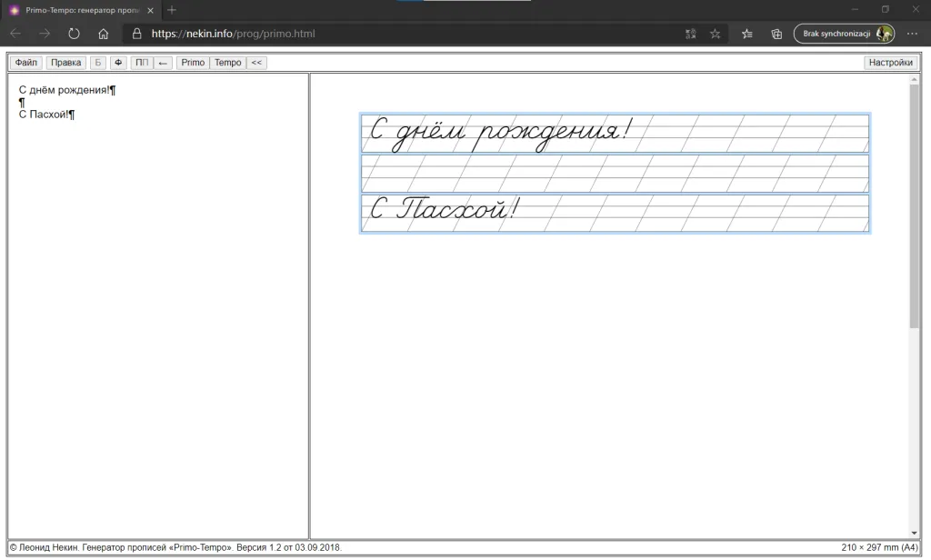Collapse the text panel with << button
The height and width of the screenshot is (560, 931).
(256, 63)
